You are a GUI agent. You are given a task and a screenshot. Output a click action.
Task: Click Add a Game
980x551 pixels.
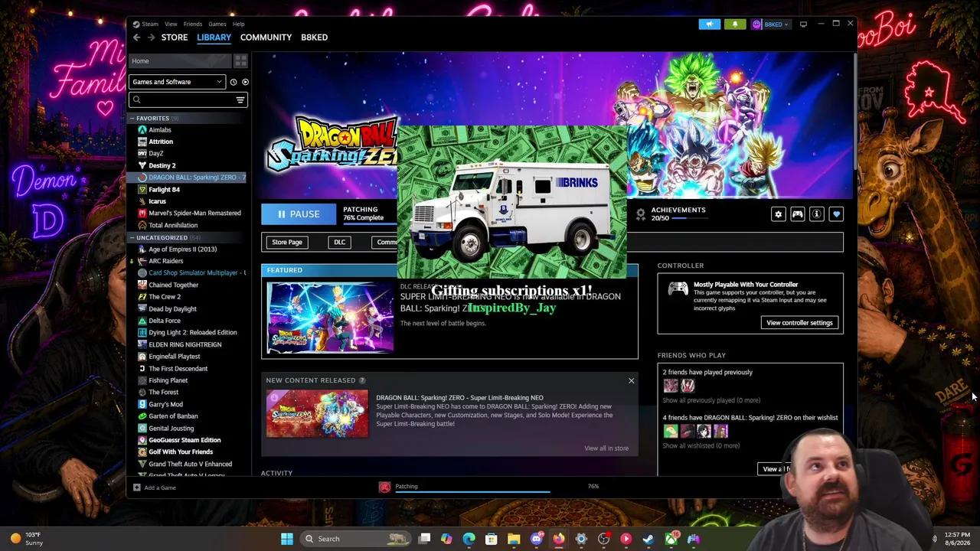point(160,487)
